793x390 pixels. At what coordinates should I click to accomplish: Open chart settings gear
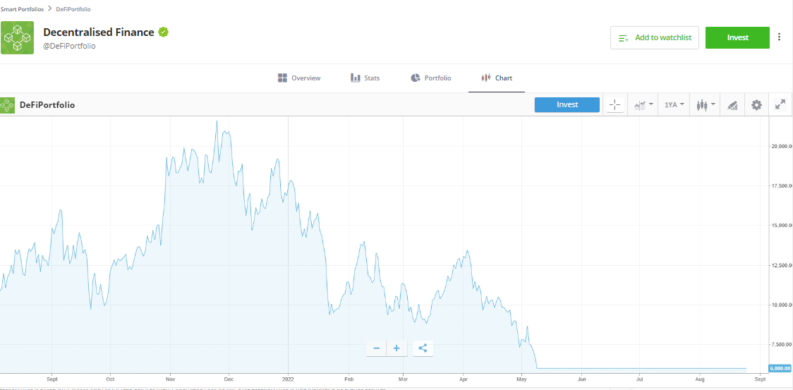coord(756,105)
